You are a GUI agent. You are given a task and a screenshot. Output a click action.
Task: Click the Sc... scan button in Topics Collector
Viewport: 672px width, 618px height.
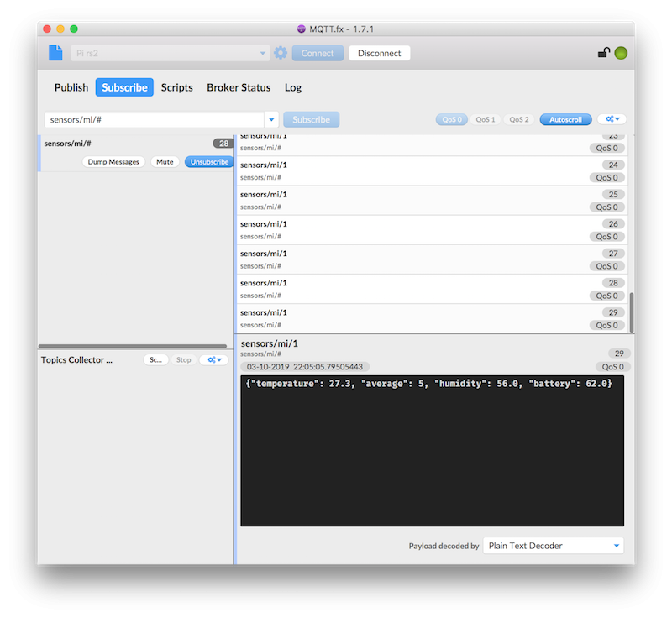click(x=155, y=359)
